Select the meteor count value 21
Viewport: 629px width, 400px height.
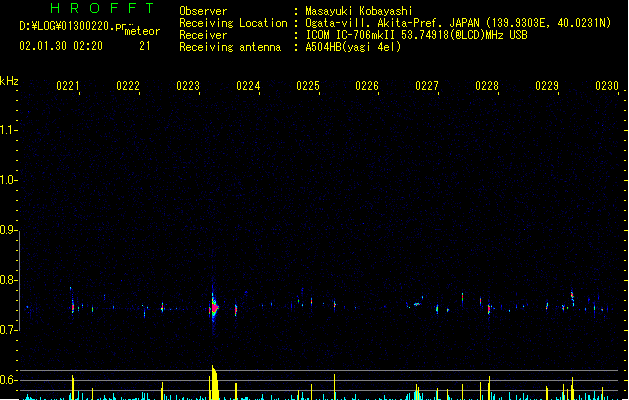point(145,46)
